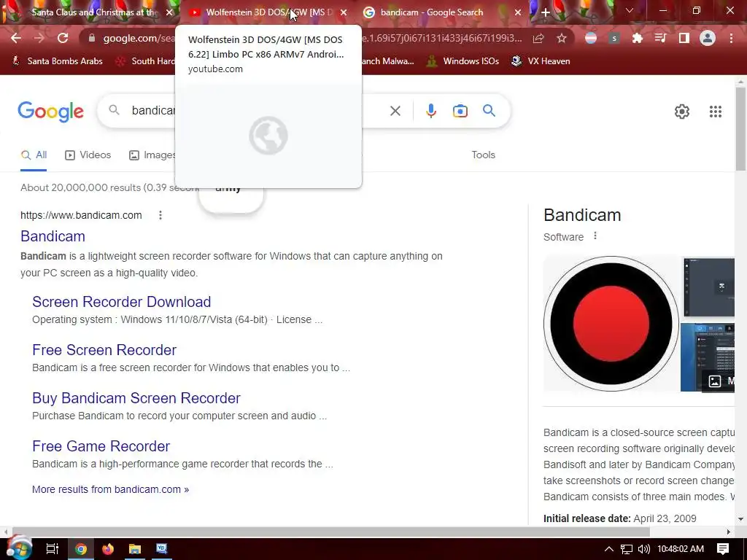
Task: Switch to Images results tab
Action: [152, 155]
